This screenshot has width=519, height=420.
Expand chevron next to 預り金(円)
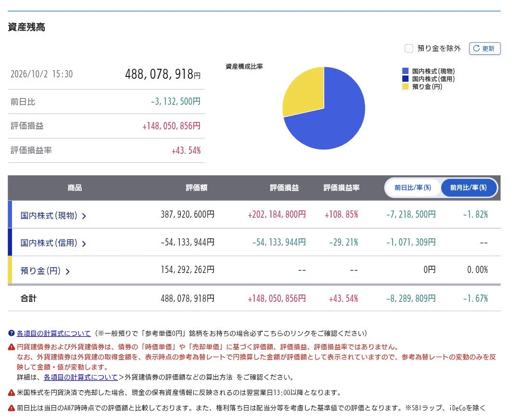pyautogui.click(x=68, y=272)
